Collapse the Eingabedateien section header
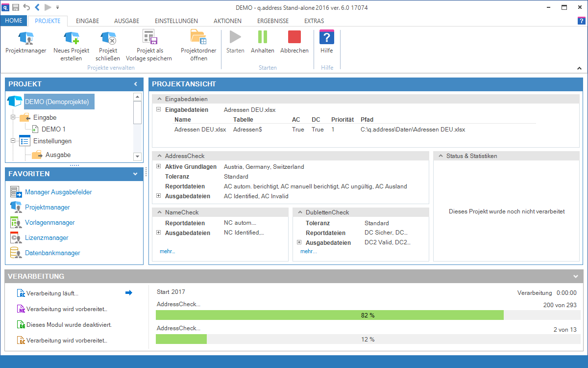Screen dimensions: 588x368 point(159,99)
